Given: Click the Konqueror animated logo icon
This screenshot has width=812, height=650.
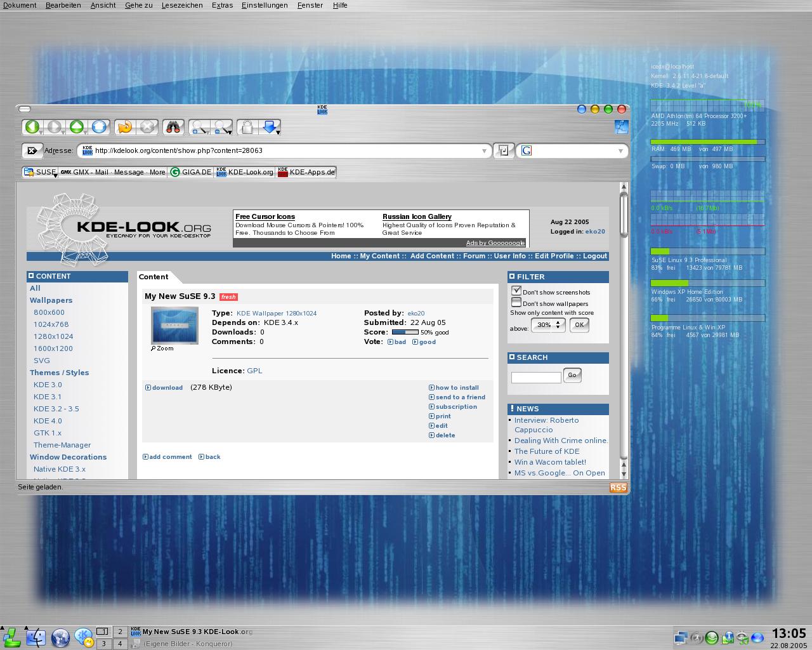Looking at the screenshot, I should click(x=621, y=126).
